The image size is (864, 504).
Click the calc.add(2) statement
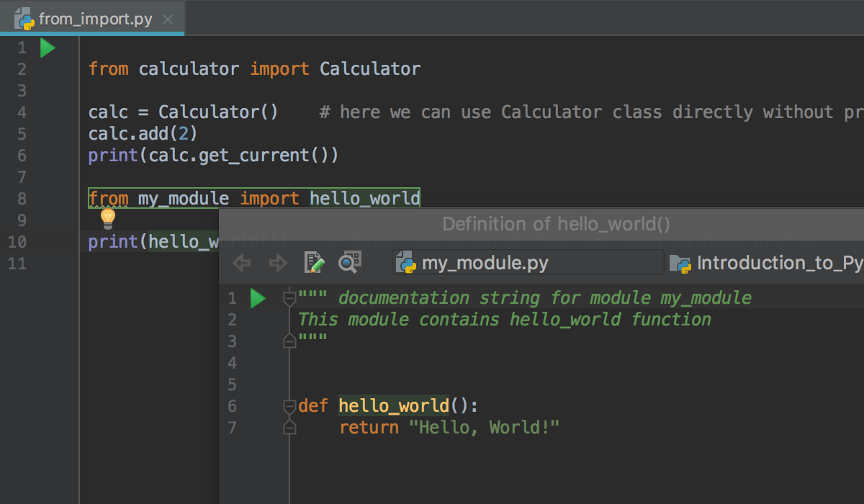[x=143, y=134]
